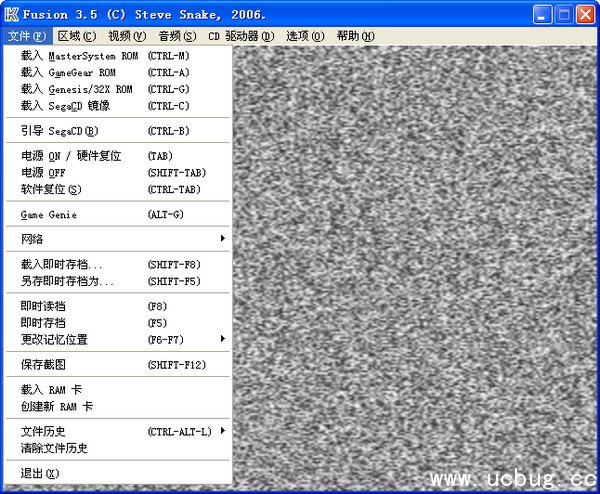
Task: Expand the 网络 submenu
Action: (118, 240)
